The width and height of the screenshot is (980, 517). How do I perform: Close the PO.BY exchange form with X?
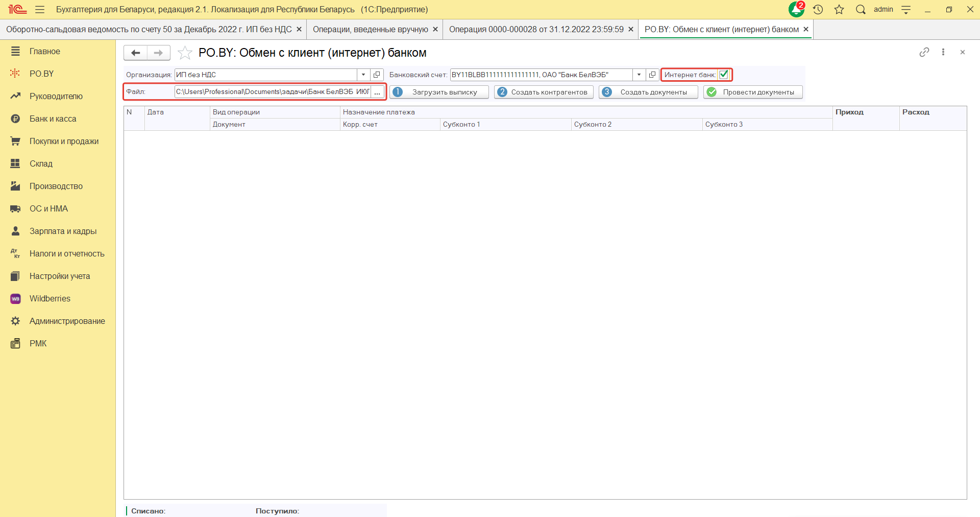coord(963,52)
